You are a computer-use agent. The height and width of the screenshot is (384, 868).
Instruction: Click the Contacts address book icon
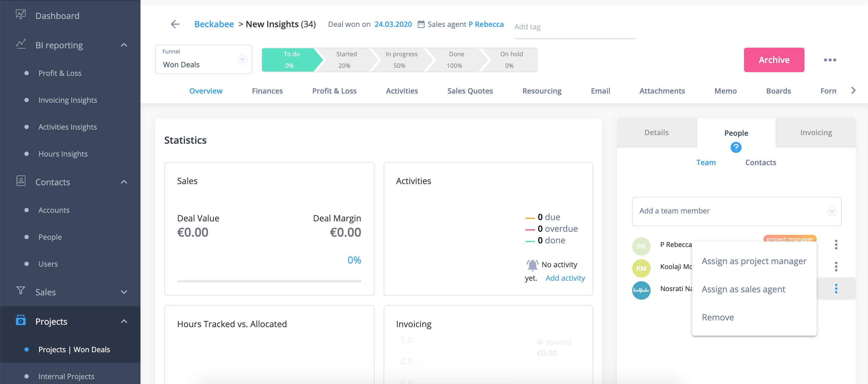tap(20, 181)
